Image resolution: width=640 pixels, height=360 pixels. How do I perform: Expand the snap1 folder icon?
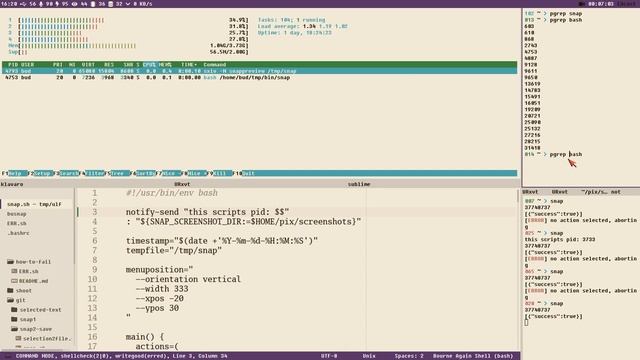click(14, 319)
